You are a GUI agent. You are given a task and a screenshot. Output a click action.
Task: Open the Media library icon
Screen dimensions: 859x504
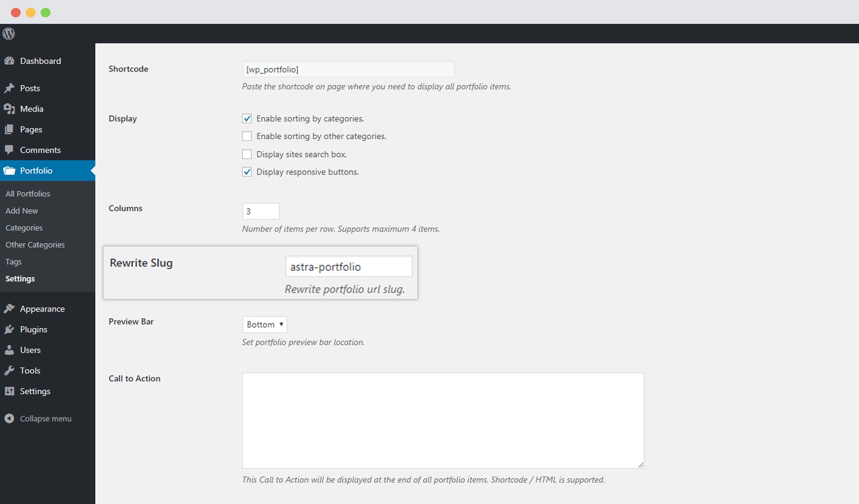pos(10,109)
